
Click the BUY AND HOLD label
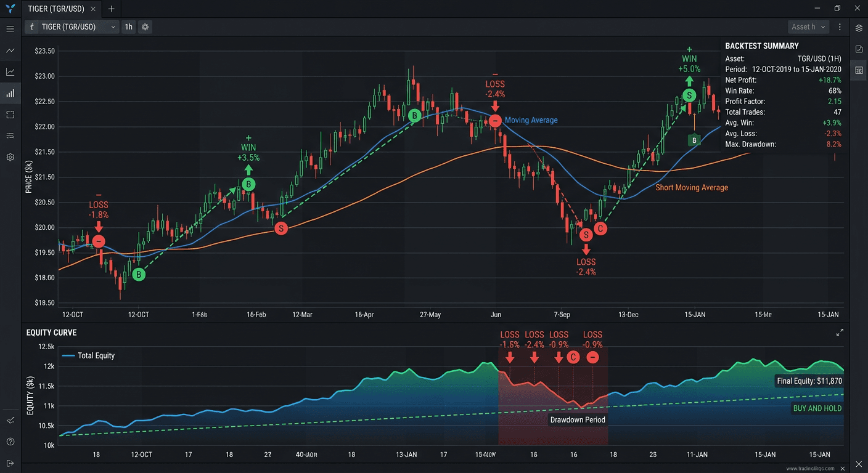817,408
